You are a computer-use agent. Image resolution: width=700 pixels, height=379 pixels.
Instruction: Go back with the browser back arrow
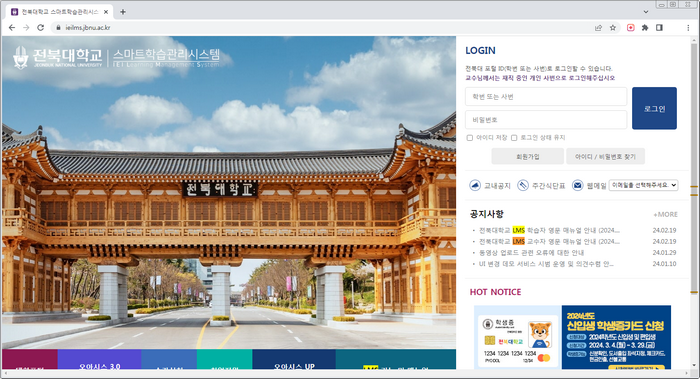click(12, 28)
